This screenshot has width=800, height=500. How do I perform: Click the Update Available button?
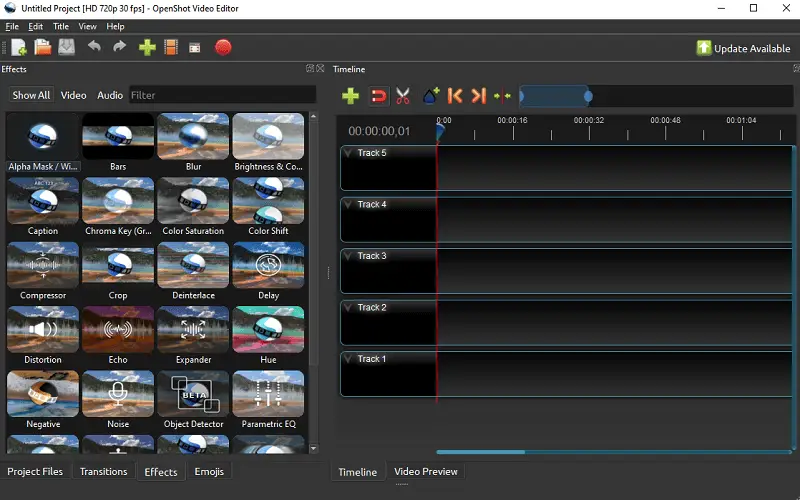743,48
